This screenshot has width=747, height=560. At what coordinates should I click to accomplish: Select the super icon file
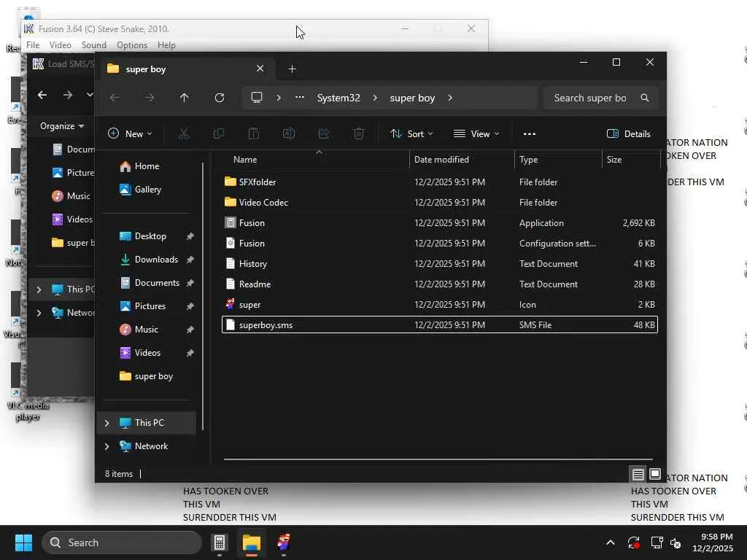[x=440, y=305]
